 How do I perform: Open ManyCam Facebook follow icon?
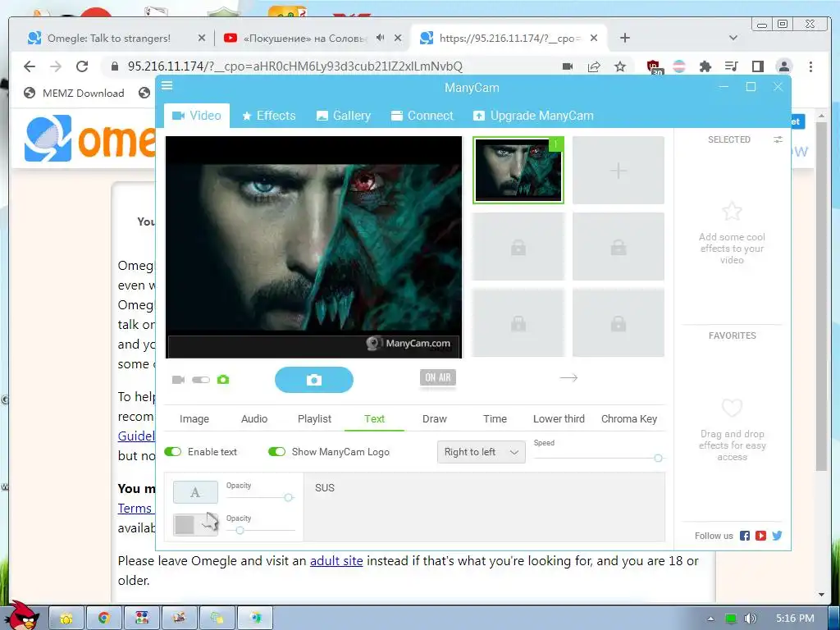745,536
